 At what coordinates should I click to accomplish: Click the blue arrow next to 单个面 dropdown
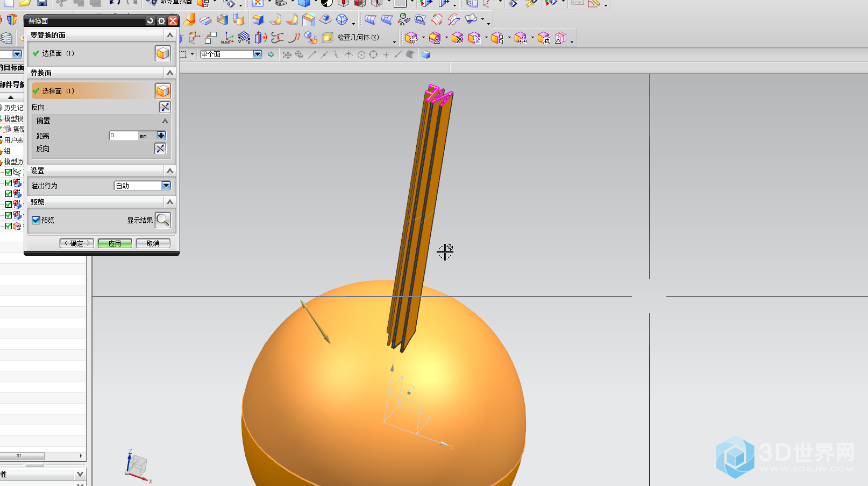click(271, 54)
